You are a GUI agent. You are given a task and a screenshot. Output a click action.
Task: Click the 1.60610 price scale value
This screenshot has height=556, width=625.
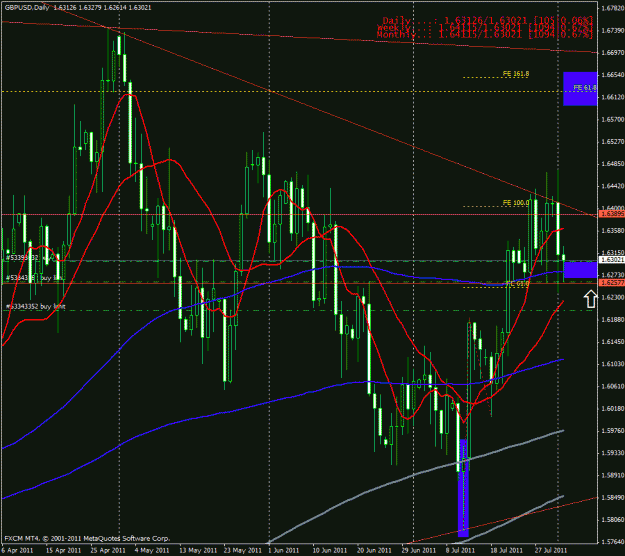point(612,386)
